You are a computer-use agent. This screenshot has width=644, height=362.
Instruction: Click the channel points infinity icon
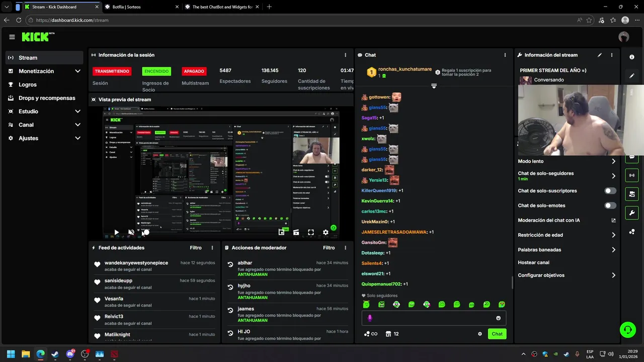tap(371, 334)
